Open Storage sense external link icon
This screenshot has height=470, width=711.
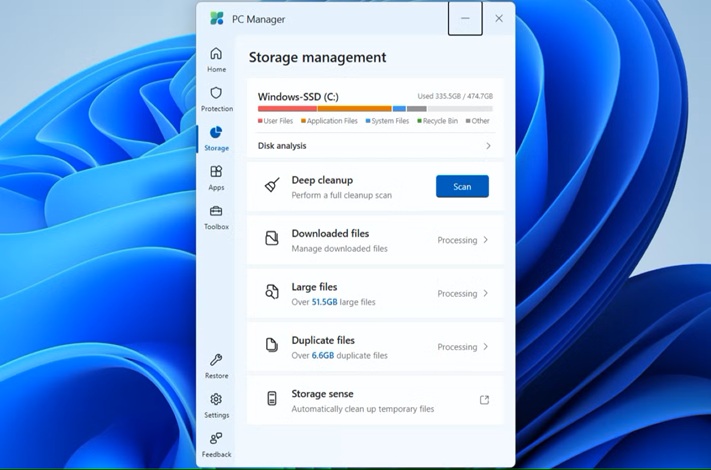tap(484, 400)
